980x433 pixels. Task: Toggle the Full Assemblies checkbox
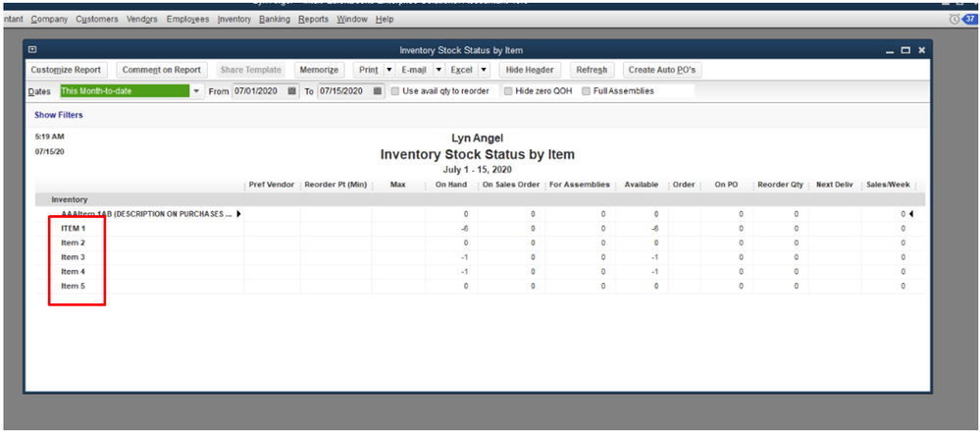(586, 91)
